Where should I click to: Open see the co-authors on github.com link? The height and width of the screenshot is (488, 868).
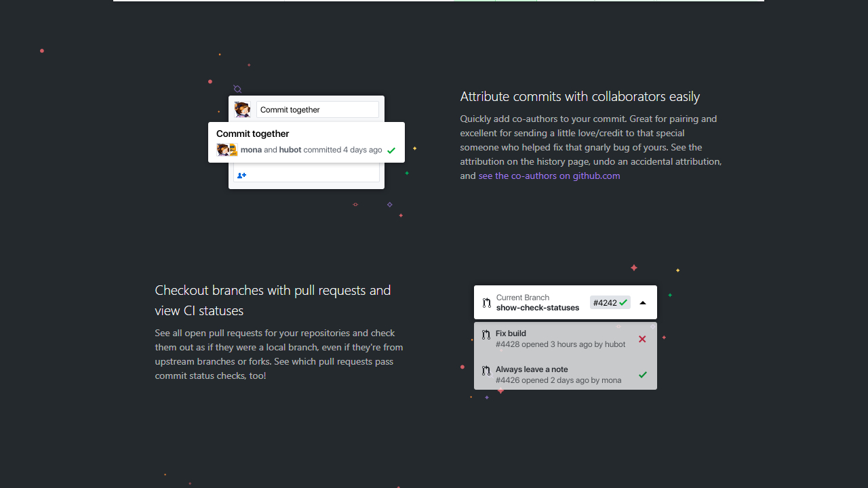tap(549, 176)
